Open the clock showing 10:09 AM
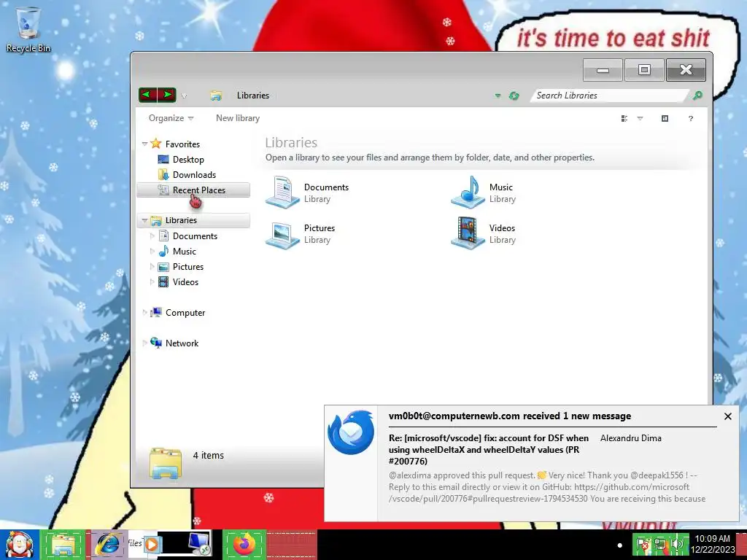 tap(712, 544)
